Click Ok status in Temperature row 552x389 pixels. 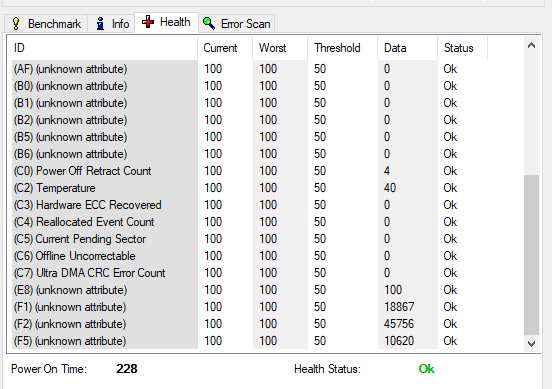point(450,188)
